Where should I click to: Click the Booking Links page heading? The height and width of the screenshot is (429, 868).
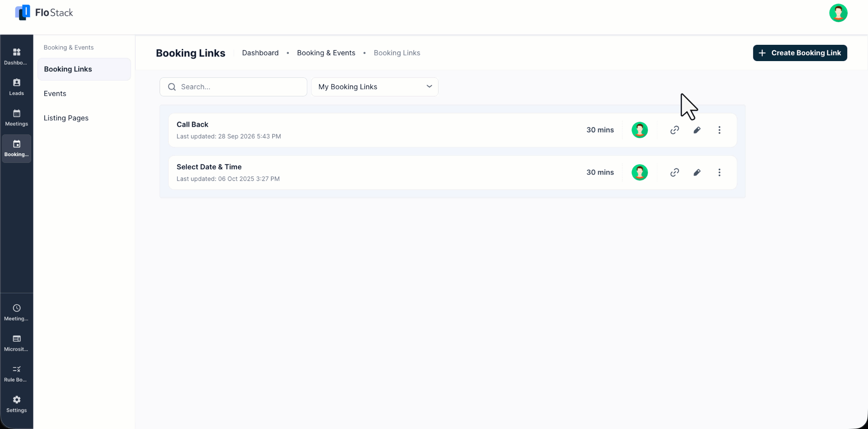pyautogui.click(x=190, y=53)
